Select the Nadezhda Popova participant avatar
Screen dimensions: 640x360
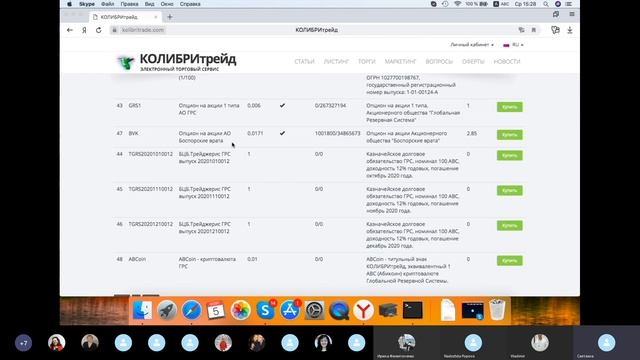[x=473, y=342]
